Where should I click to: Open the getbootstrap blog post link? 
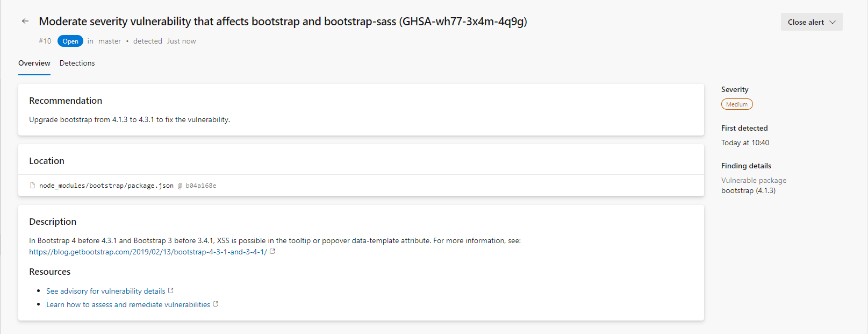(x=148, y=252)
